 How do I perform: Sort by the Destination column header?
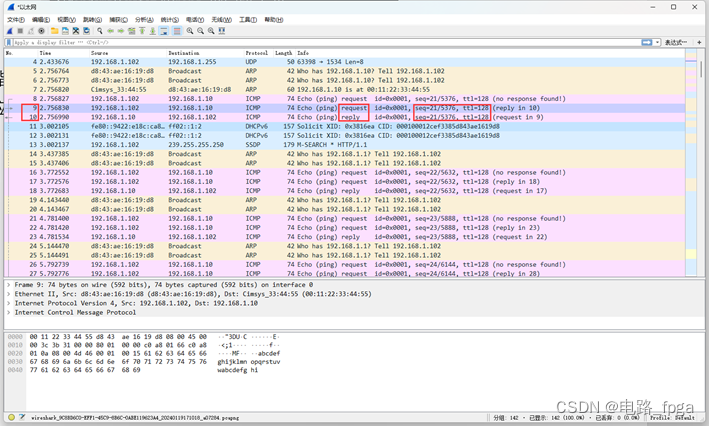click(206, 53)
